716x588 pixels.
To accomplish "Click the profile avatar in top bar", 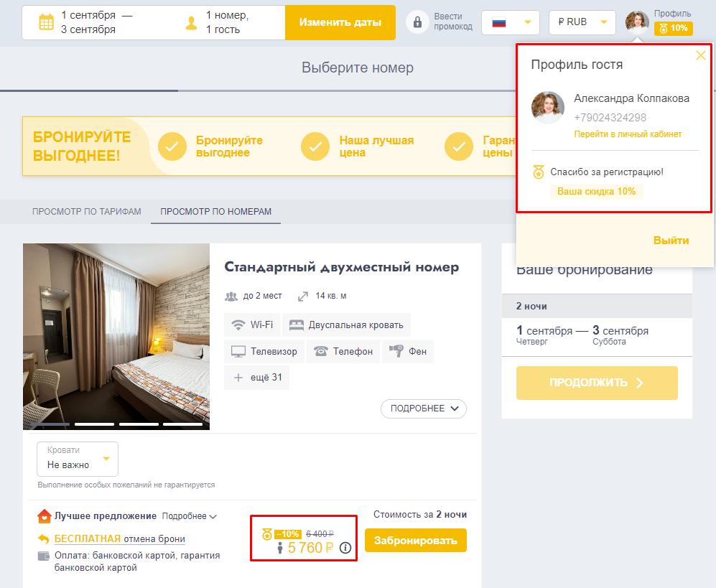I will pos(637,22).
